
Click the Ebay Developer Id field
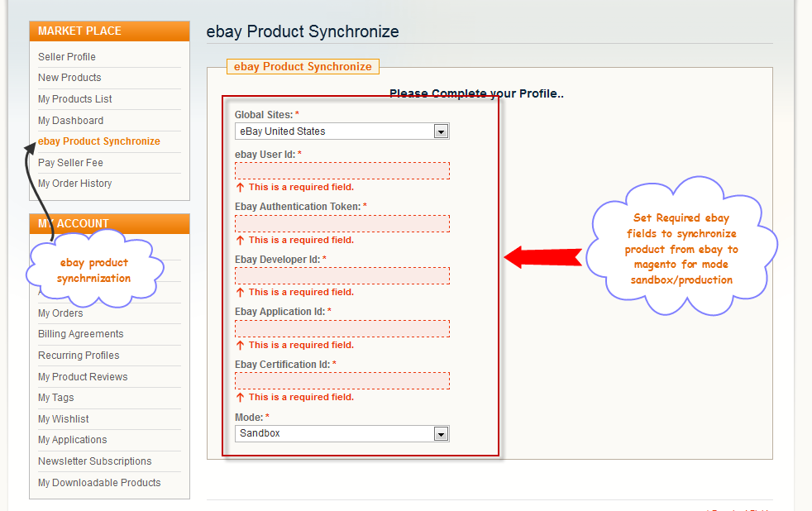coord(342,276)
